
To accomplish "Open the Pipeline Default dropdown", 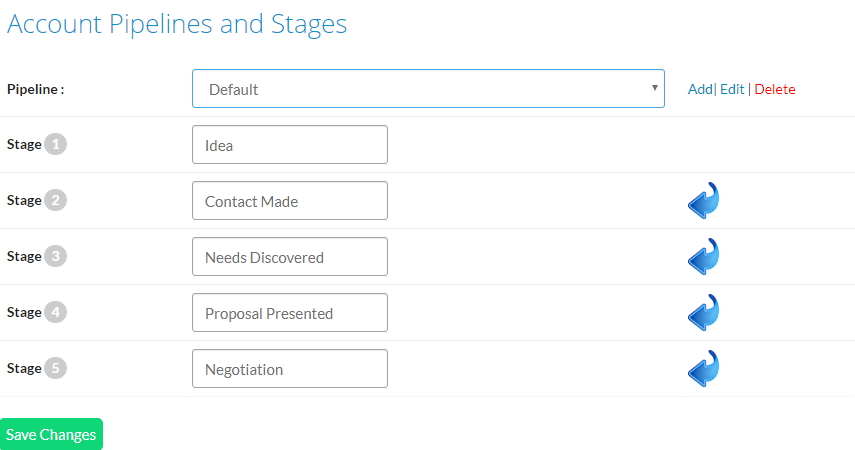I will tap(428, 88).
